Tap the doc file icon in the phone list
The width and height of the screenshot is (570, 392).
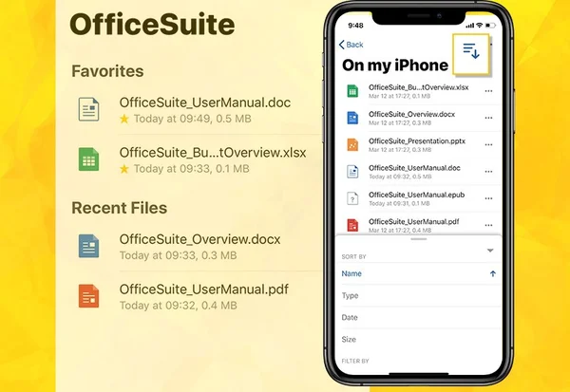(x=352, y=172)
